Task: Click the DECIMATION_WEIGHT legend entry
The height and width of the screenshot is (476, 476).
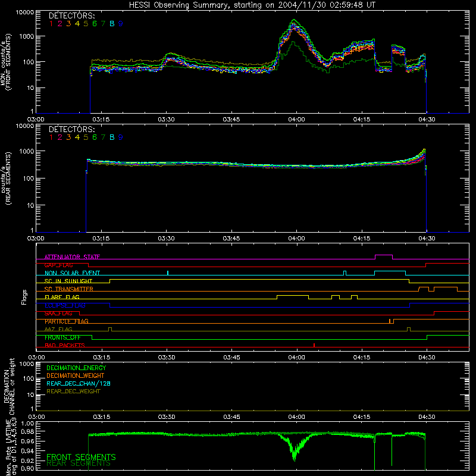Action: click(76, 376)
